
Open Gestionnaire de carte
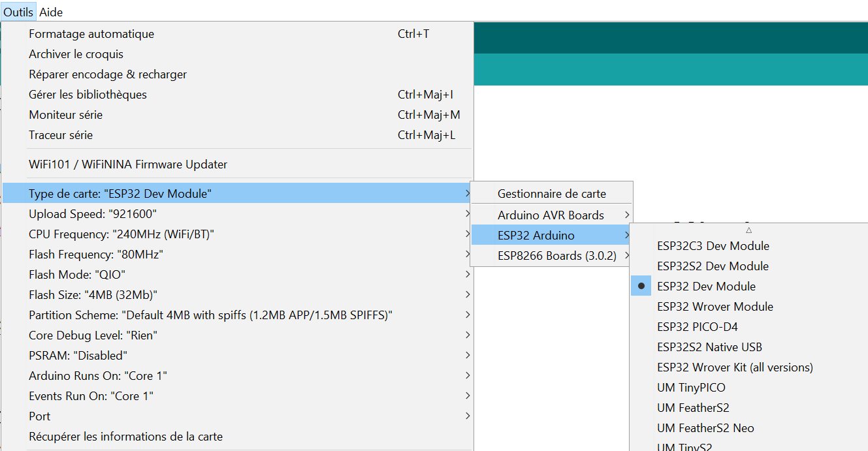[551, 194]
